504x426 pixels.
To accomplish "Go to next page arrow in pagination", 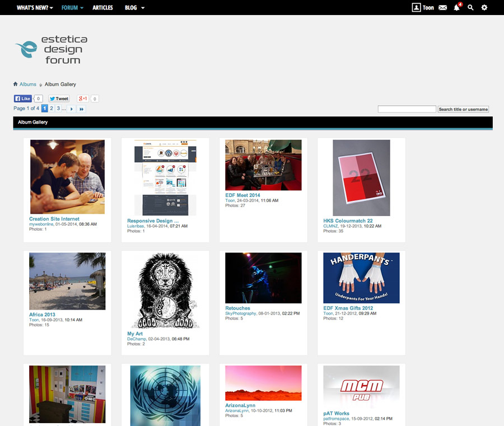I will pyautogui.click(x=71, y=109).
